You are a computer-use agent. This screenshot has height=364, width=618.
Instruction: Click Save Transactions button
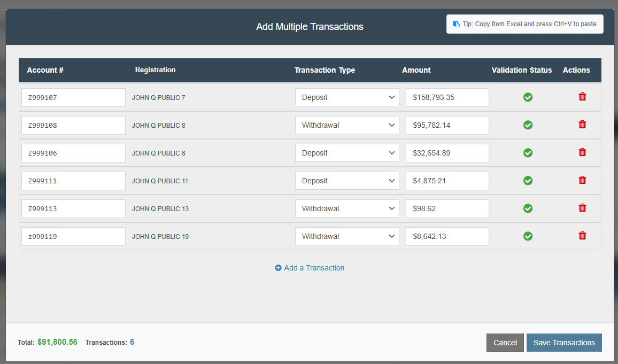coord(564,343)
